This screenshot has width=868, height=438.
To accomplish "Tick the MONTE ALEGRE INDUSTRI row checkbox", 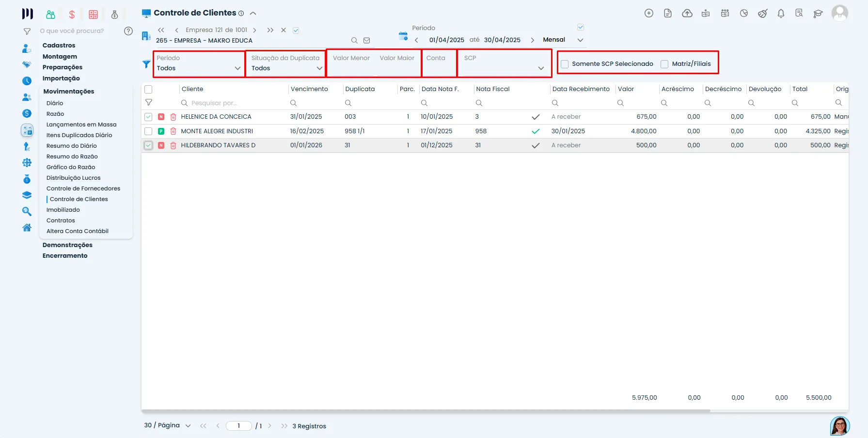I will (148, 131).
